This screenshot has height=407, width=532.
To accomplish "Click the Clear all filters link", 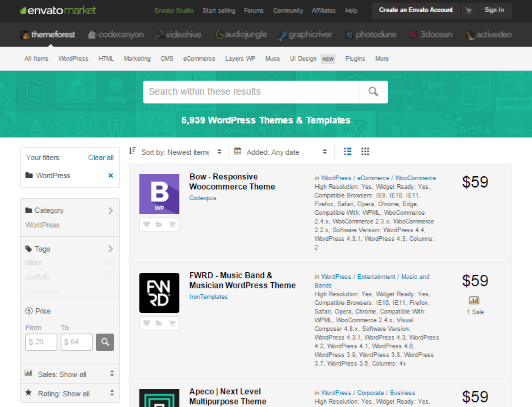I will click(101, 157).
